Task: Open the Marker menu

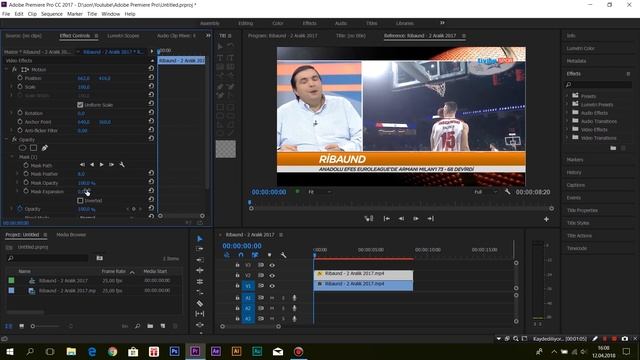Action: tap(75, 14)
